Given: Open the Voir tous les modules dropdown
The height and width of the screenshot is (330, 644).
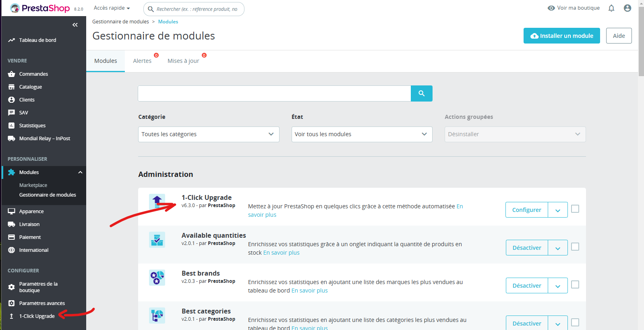Looking at the screenshot, I should coord(362,134).
